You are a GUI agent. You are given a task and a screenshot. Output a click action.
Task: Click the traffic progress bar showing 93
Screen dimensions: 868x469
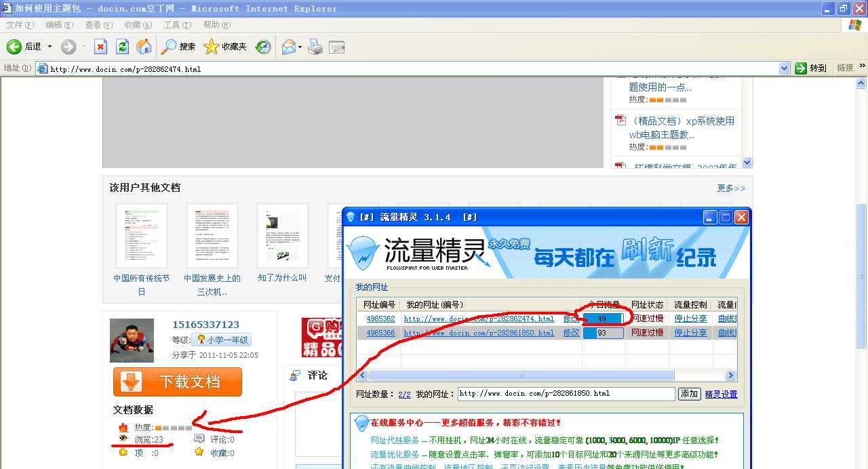pos(604,333)
